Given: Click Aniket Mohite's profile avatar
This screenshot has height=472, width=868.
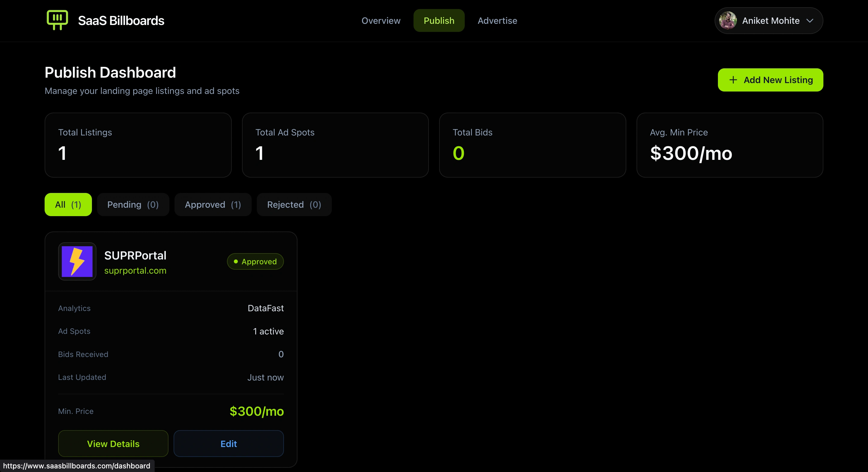Looking at the screenshot, I should [x=727, y=20].
